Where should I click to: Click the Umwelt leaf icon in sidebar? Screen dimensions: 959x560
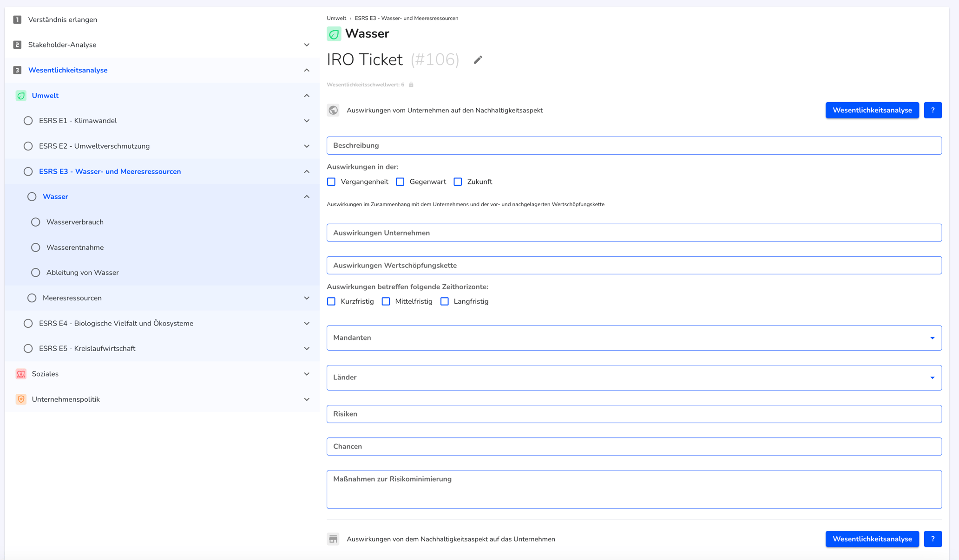pyautogui.click(x=21, y=96)
